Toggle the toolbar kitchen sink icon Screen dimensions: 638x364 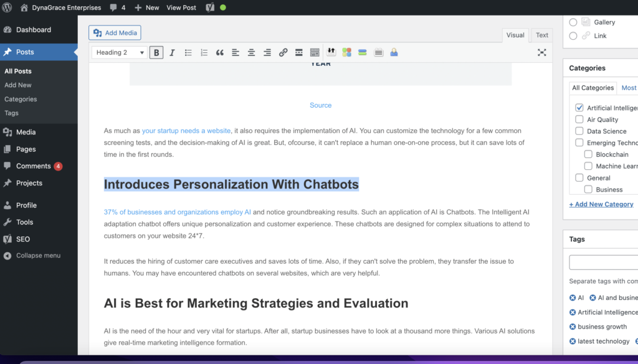pyautogui.click(x=315, y=53)
